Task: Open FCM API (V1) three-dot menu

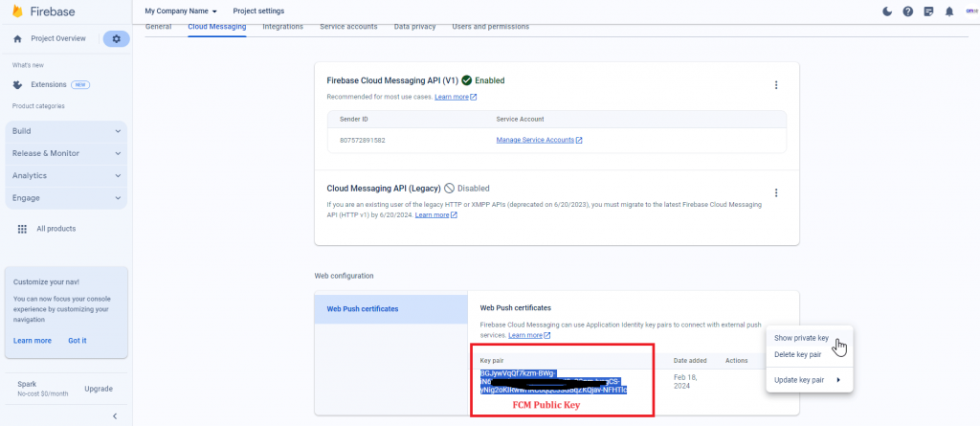Action: pyautogui.click(x=776, y=85)
